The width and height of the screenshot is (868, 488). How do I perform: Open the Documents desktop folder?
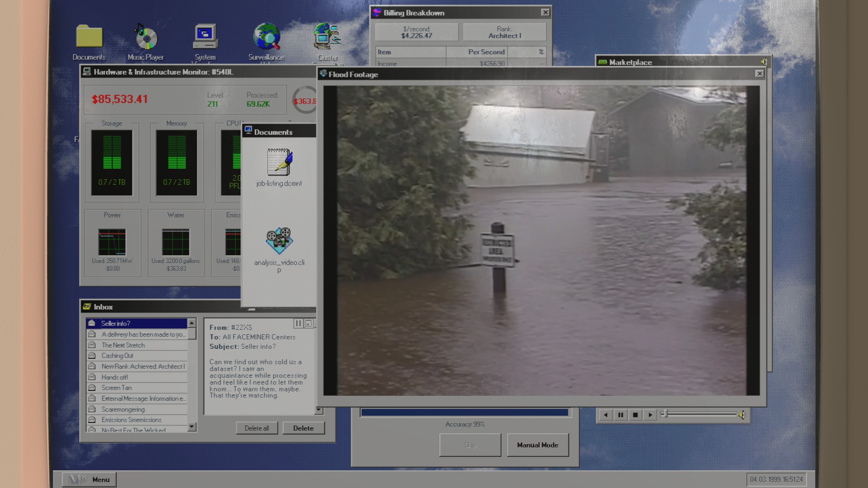[x=89, y=37]
